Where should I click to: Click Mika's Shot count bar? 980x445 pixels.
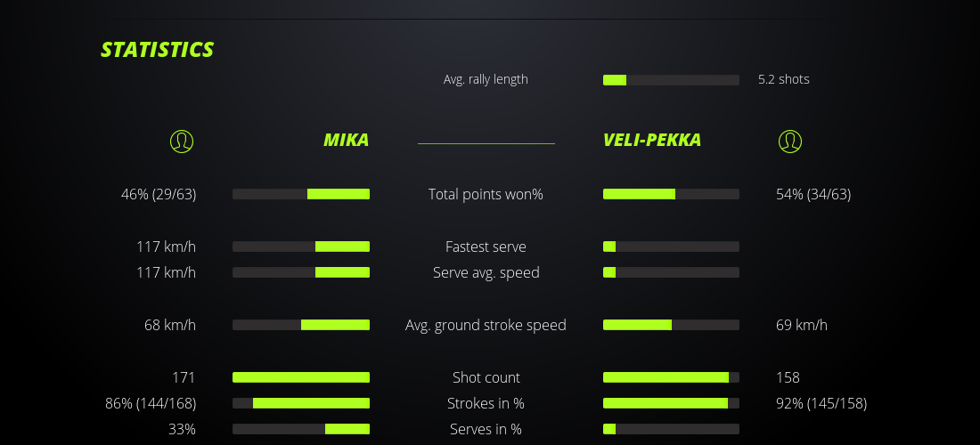(301, 377)
